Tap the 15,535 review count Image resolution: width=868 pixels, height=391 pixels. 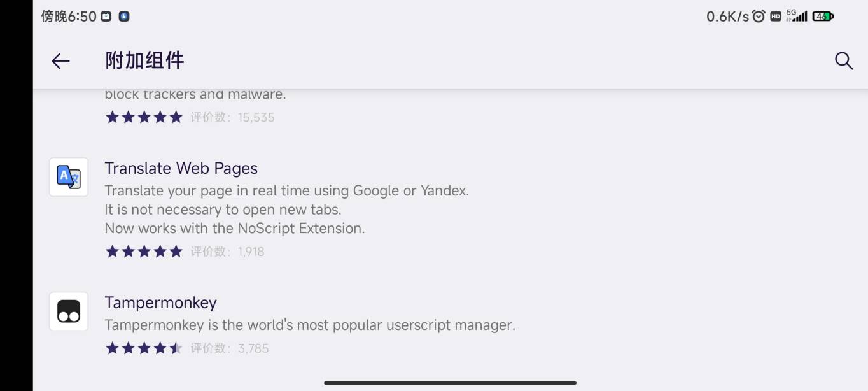pyautogui.click(x=256, y=117)
